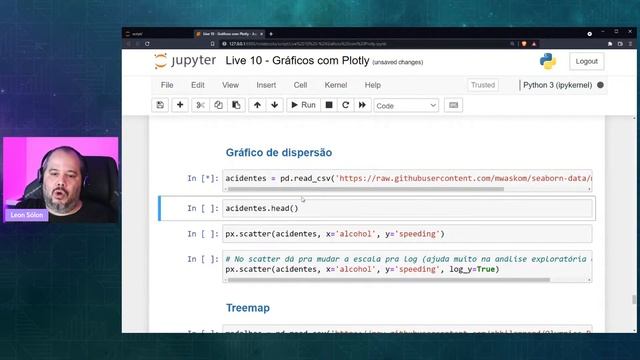Open the Kernel menu

[x=336, y=85]
